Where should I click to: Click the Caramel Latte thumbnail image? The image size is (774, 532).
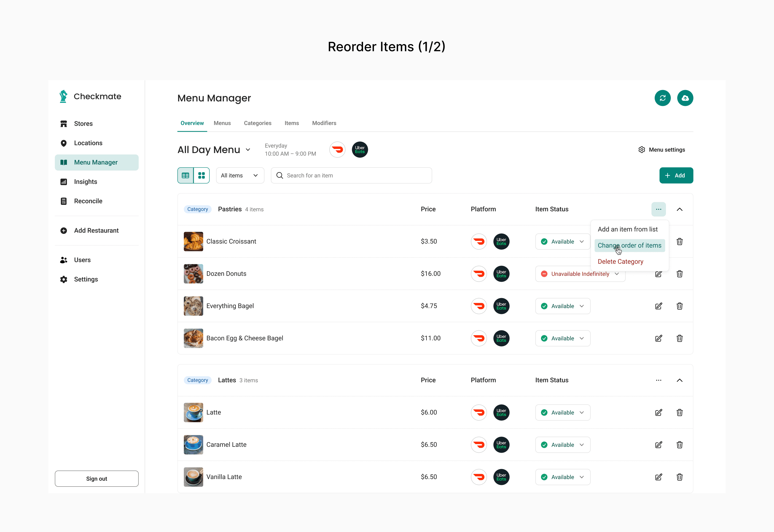(193, 445)
